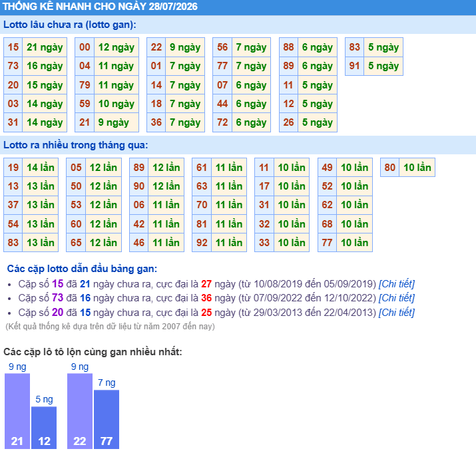The image size is (476, 455).
Task: Open Chi tiết link for pair 20
Action: tap(396, 313)
